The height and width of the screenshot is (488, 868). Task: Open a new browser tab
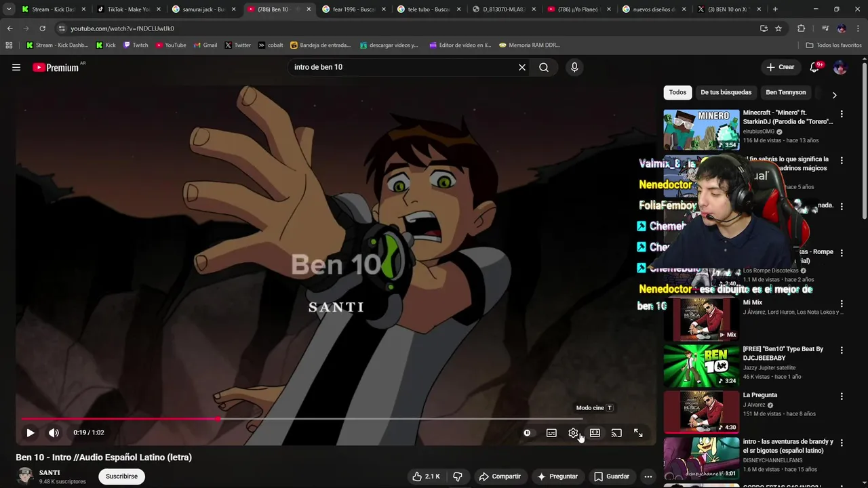[x=775, y=9]
